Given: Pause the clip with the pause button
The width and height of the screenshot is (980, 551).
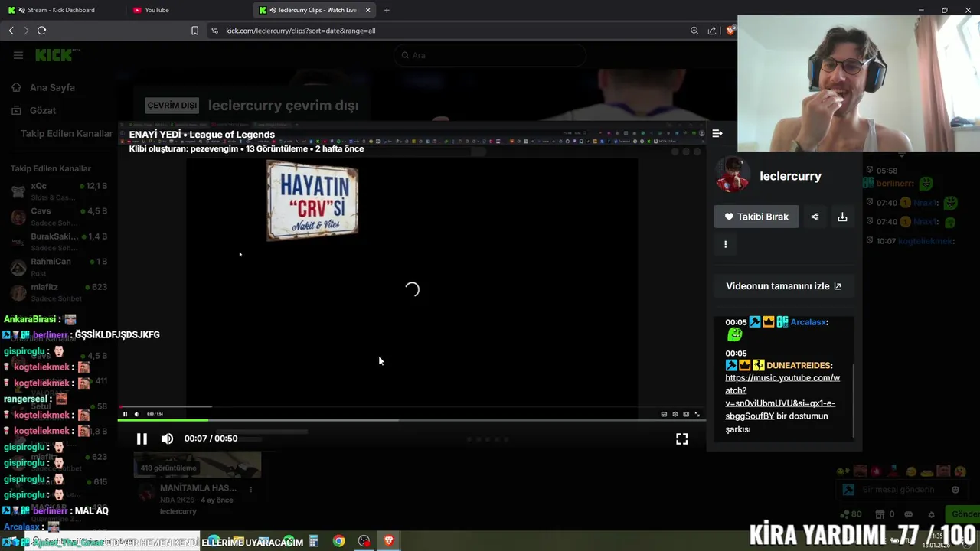Looking at the screenshot, I should 142,439.
